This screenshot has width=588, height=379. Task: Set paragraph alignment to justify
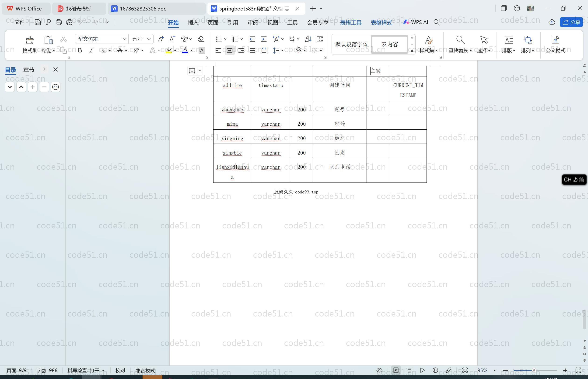click(x=252, y=50)
